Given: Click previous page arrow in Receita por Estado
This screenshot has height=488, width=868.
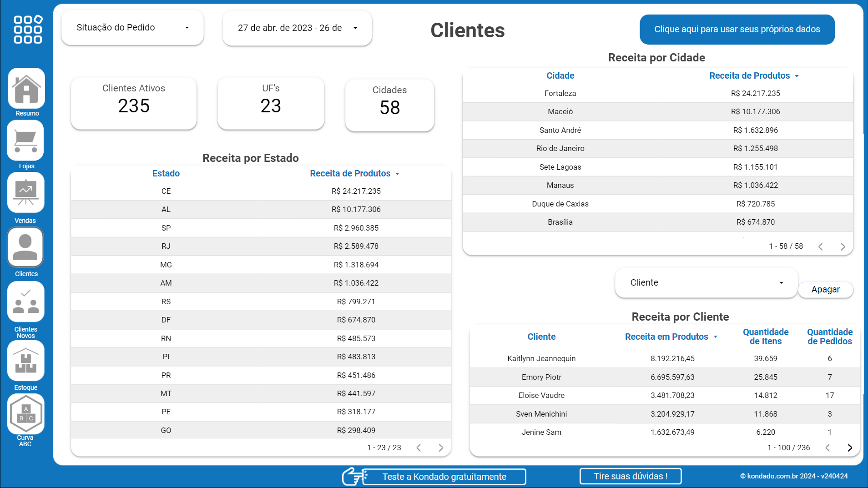Looking at the screenshot, I should pos(419,447).
